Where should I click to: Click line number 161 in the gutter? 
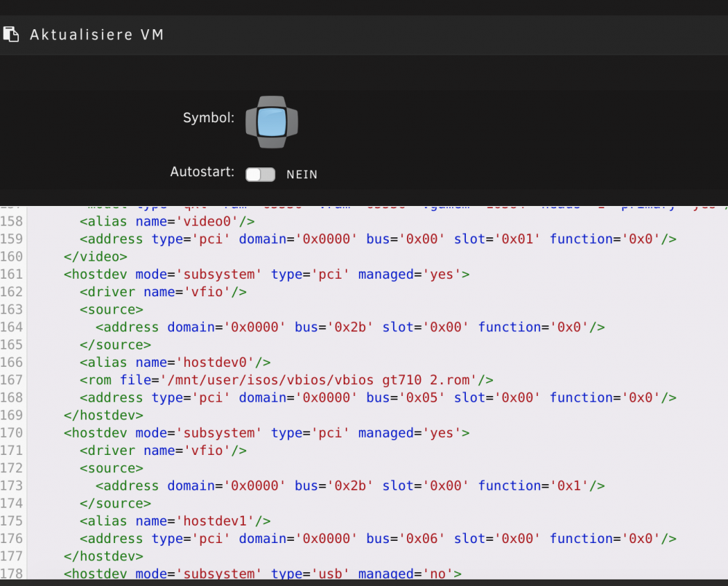(x=12, y=274)
